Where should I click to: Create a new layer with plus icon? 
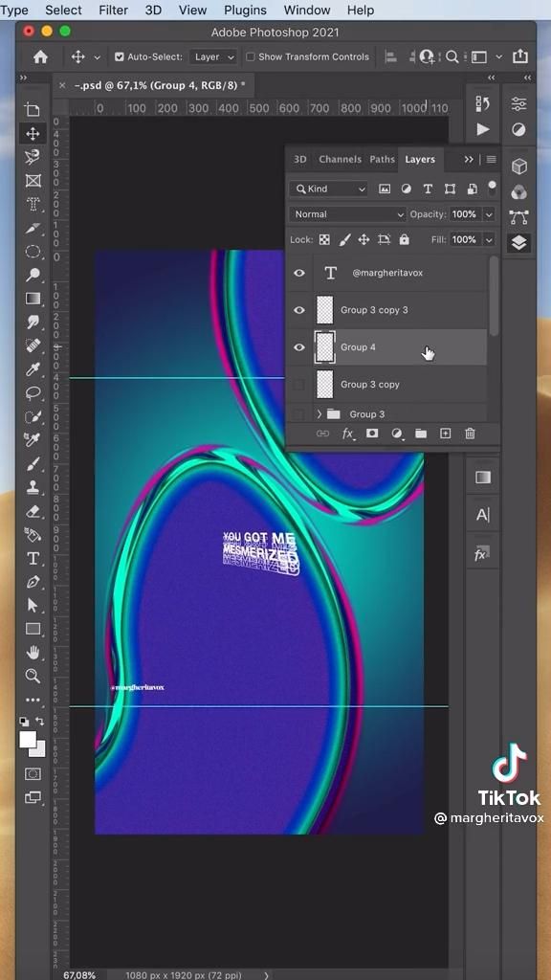pyautogui.click(x=446, y=434)
